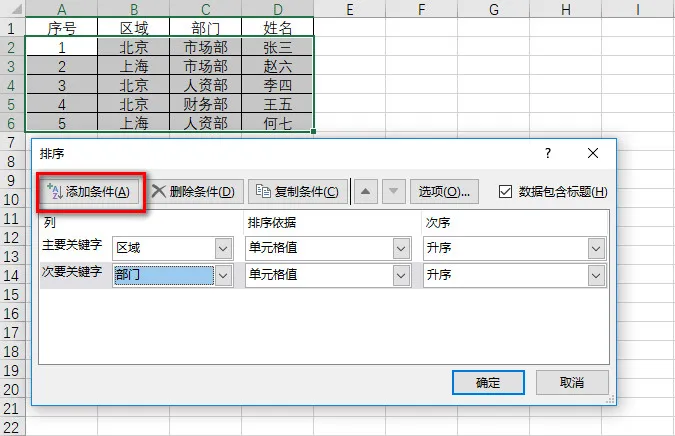Click the 排序依据 heading in the sort dialog

pyautogui.click(x=272, y=223)
